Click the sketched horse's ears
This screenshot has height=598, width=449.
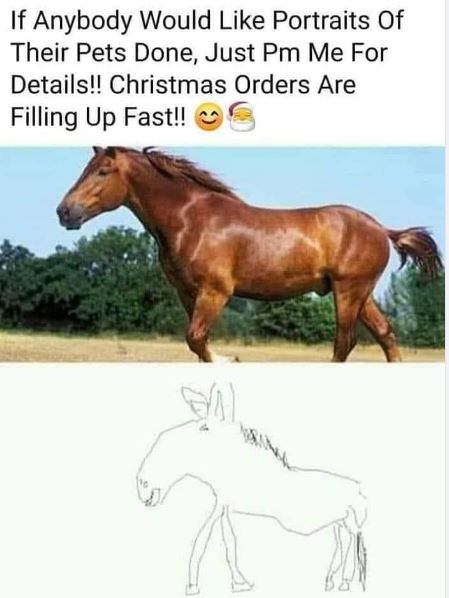click(x=209, y=402)
